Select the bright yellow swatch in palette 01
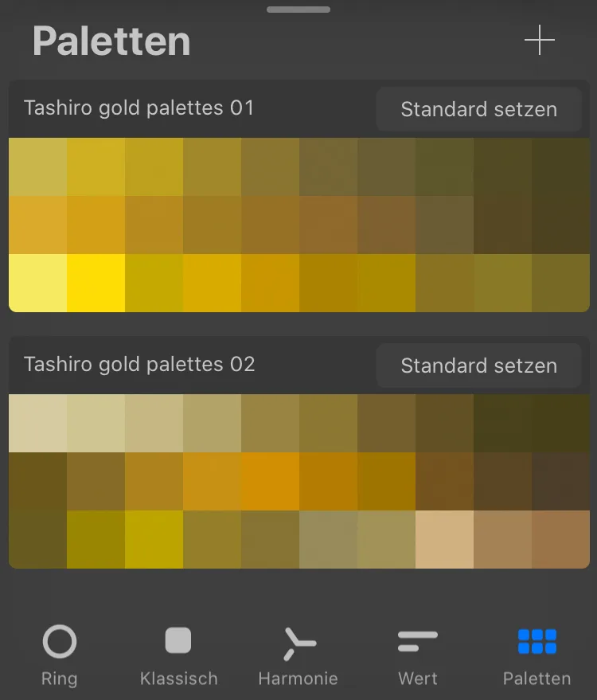The height and width of the screenshot is (700, 597). tap(96, 283)
